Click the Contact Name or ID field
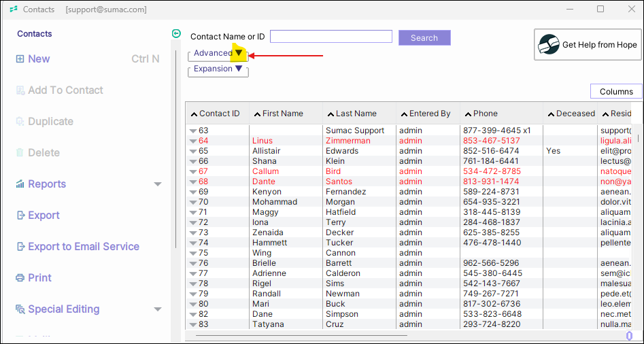Viewport: 644px width, 344px height. 331,37
